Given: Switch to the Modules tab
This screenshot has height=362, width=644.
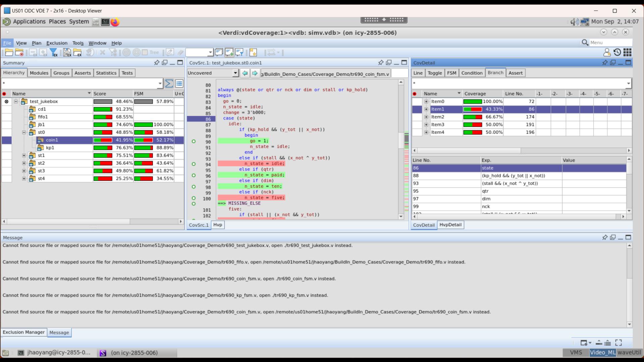Looking at the screenshot, I should [39, 73].
